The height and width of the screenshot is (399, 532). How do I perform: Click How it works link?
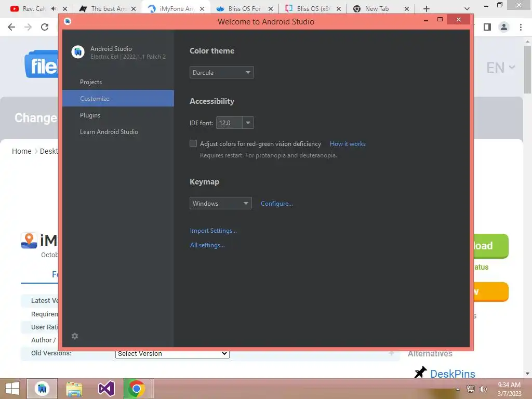[348, 144]
